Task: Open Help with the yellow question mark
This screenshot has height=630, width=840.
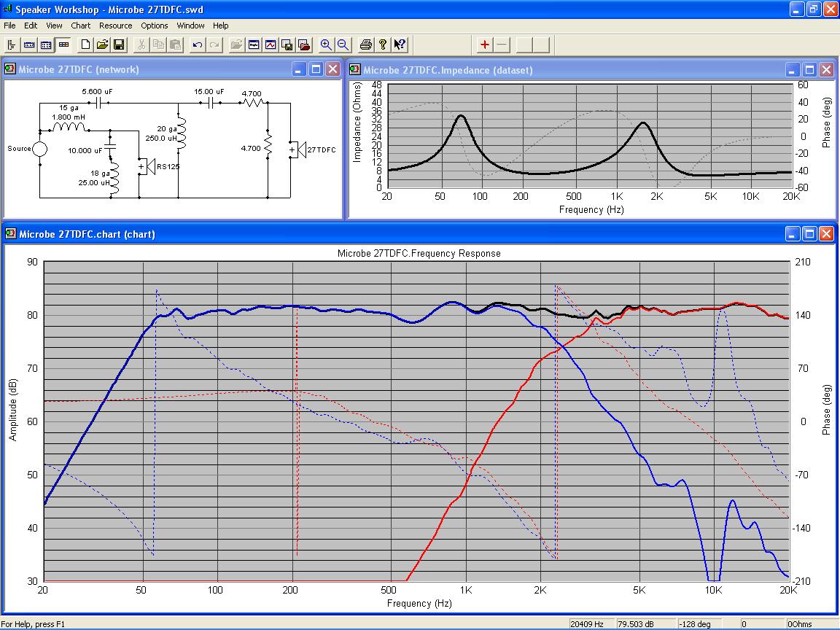Action: tap(383, 45)
